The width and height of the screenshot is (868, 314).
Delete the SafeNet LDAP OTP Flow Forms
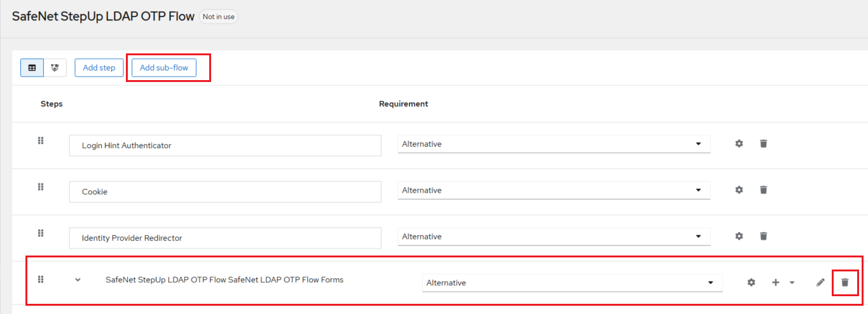(x=845, y=283)
